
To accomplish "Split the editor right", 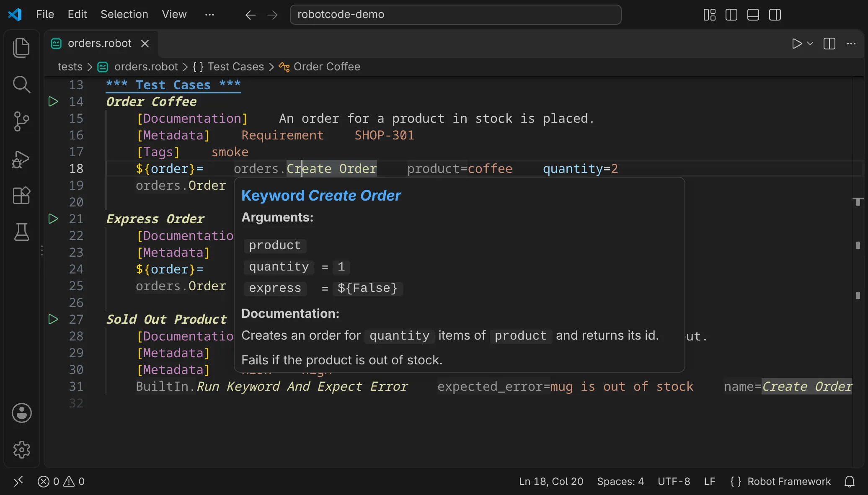I will (829, 44).
